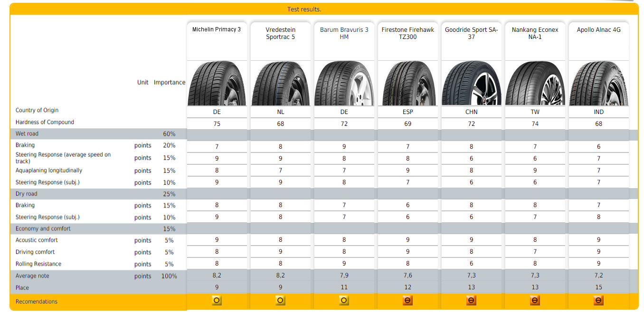Image resolution: width=644 pixels, height=314 pixels.
Task: Open the Apollo Alnac 4G tire image
Action: point(599,83)
